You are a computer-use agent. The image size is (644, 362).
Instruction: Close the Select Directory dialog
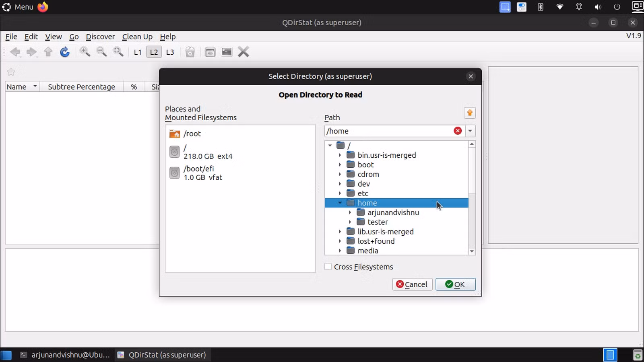471,76
